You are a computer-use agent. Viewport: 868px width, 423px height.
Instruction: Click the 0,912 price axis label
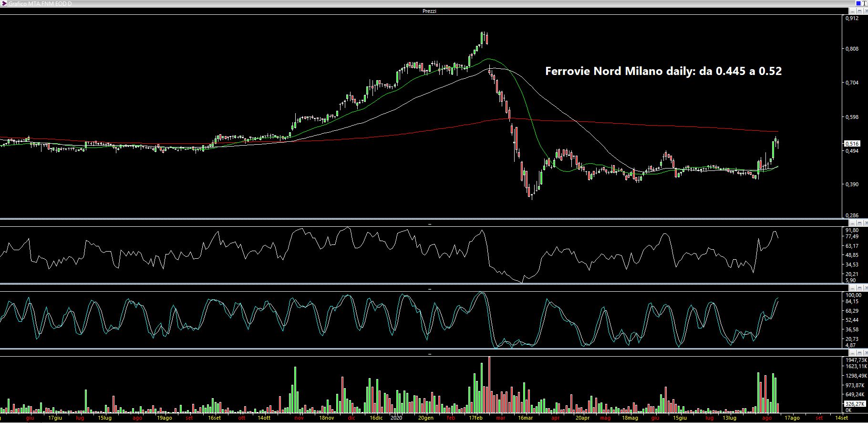(852, 18)
